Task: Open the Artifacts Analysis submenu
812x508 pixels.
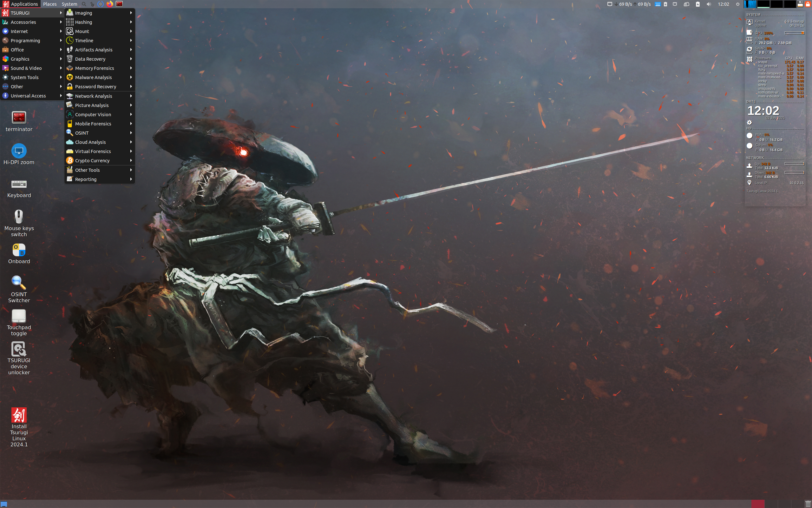Action: [x=100, y=50]
